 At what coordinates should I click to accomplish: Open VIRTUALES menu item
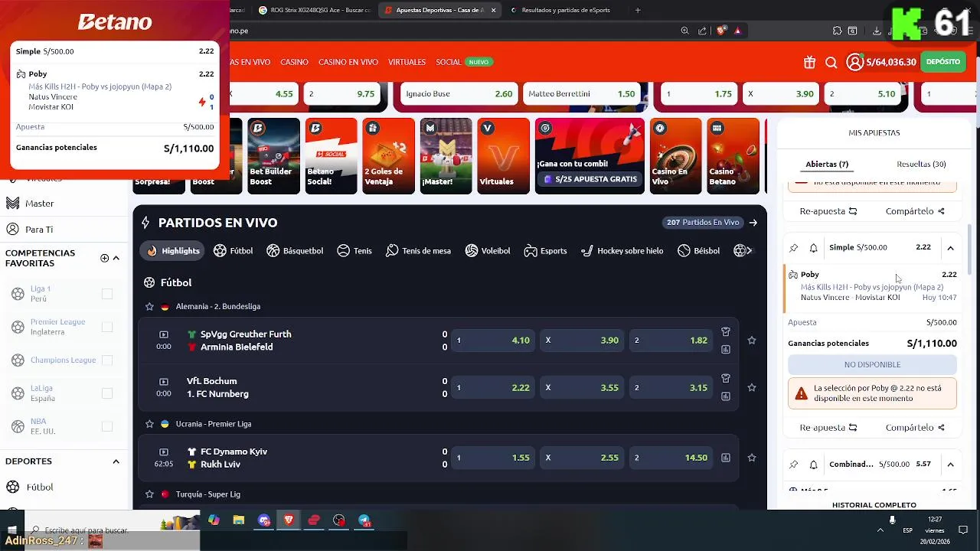(x=407, y=62)
